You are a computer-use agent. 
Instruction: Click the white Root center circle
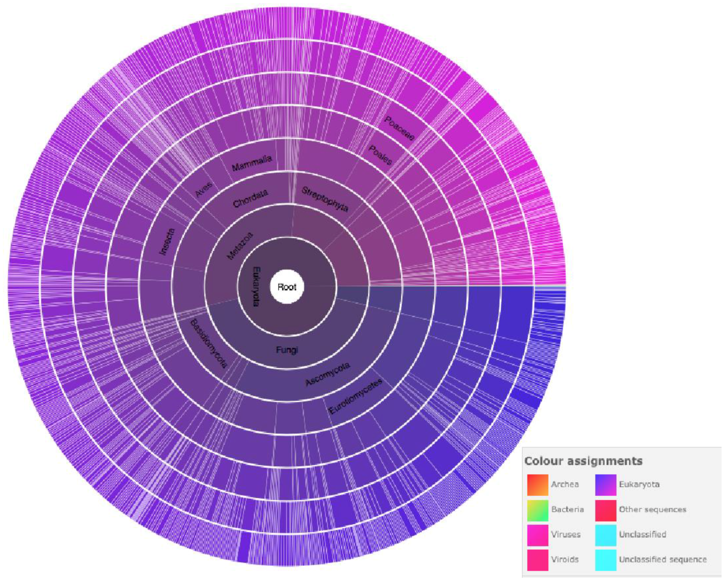click(x=287, y=287)
